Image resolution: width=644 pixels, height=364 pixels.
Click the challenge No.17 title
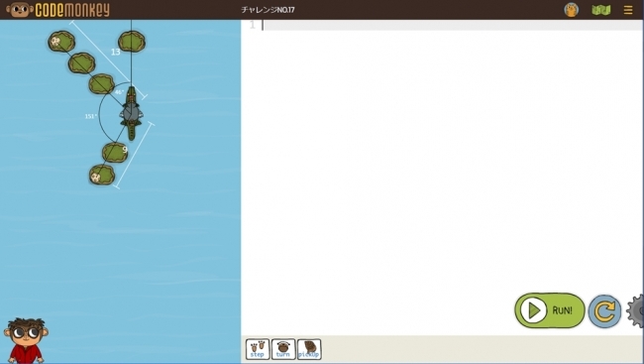tap(268, 10)
